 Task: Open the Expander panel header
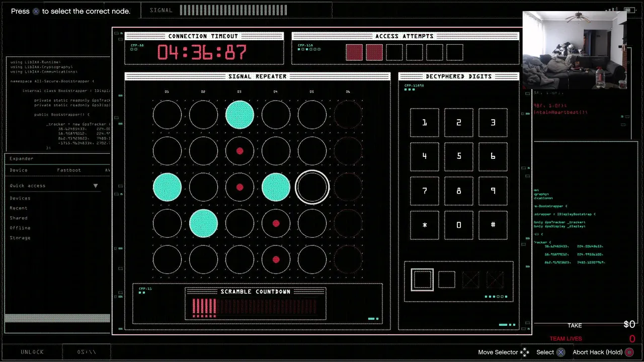click(22, 159)
